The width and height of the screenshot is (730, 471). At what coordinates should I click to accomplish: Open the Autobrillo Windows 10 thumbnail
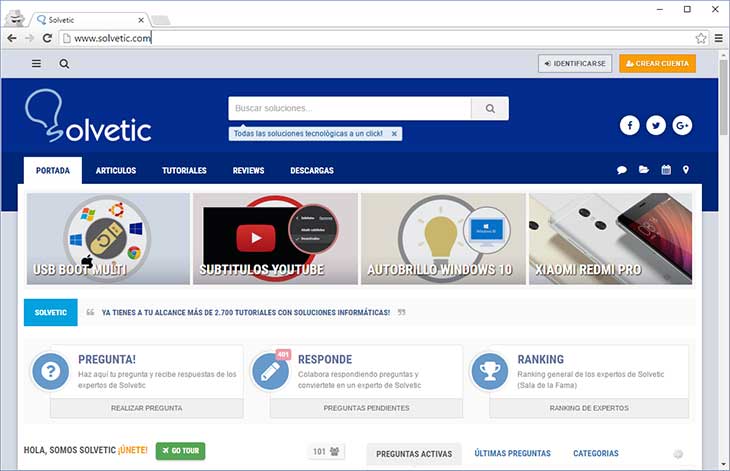tap(443, 239)
